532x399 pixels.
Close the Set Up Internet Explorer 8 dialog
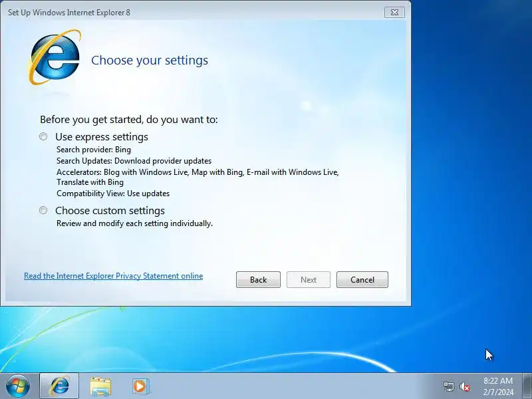pos(394,12)
